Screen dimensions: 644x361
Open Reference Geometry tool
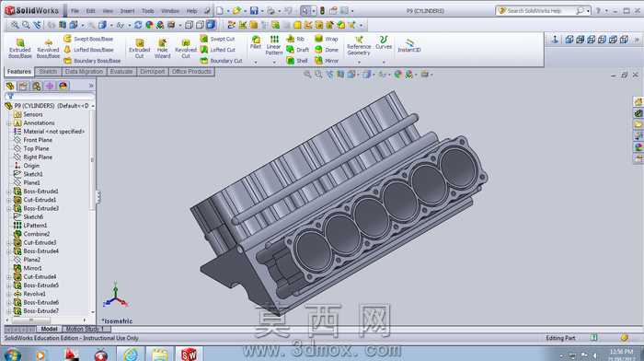[x=359, y=45]
